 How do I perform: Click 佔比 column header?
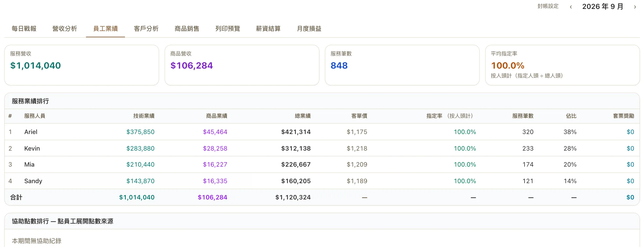571,116
